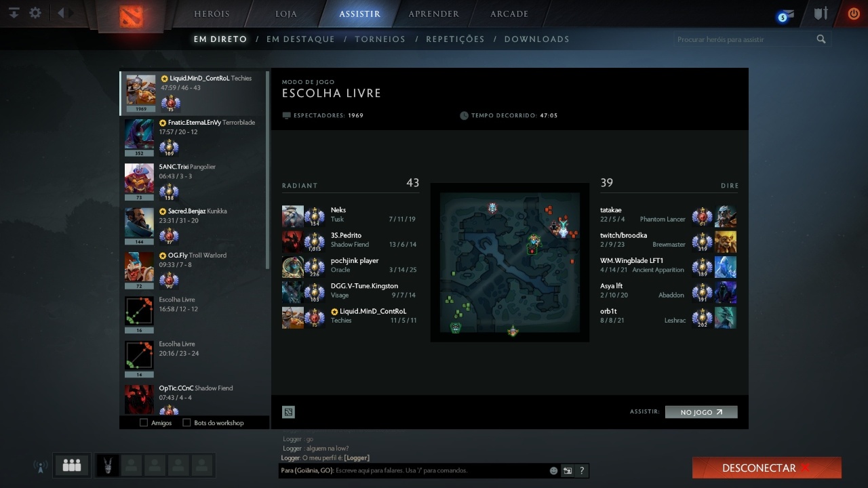Image resolution: width=868 pixels, height=488 pixels.
Task: Open the emoticon picker in chat
Action: 553,470
